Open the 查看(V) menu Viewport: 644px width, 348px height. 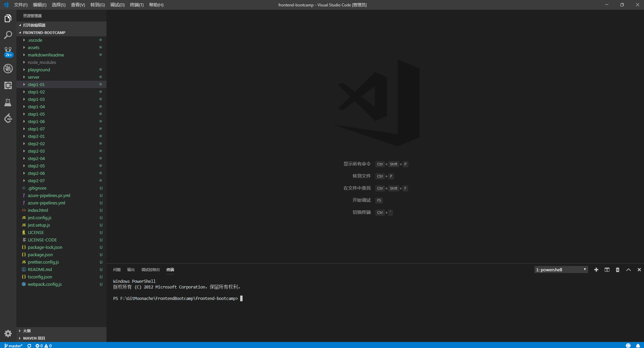tap(78, 5)
